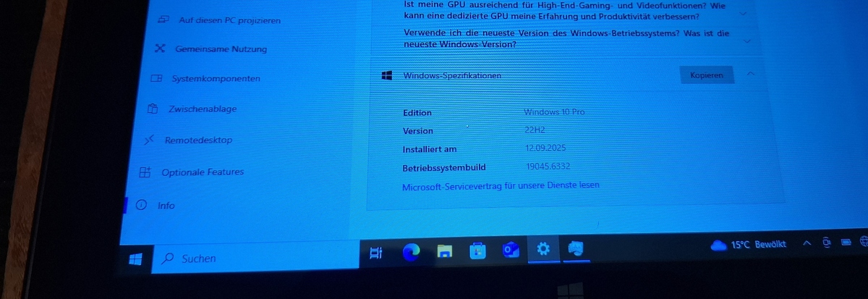Open Microsoft-Servicevertrag link
The height and width of the screenshot is (299, 868).
pos(501,186)
